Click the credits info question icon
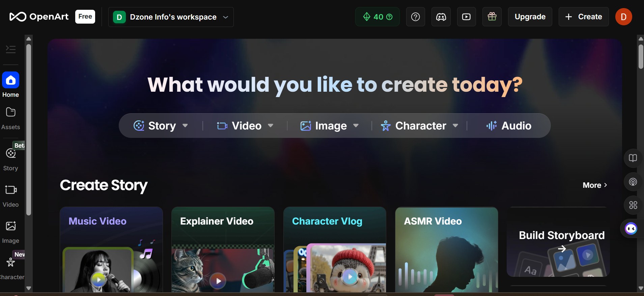 click(x=389, y=17)
